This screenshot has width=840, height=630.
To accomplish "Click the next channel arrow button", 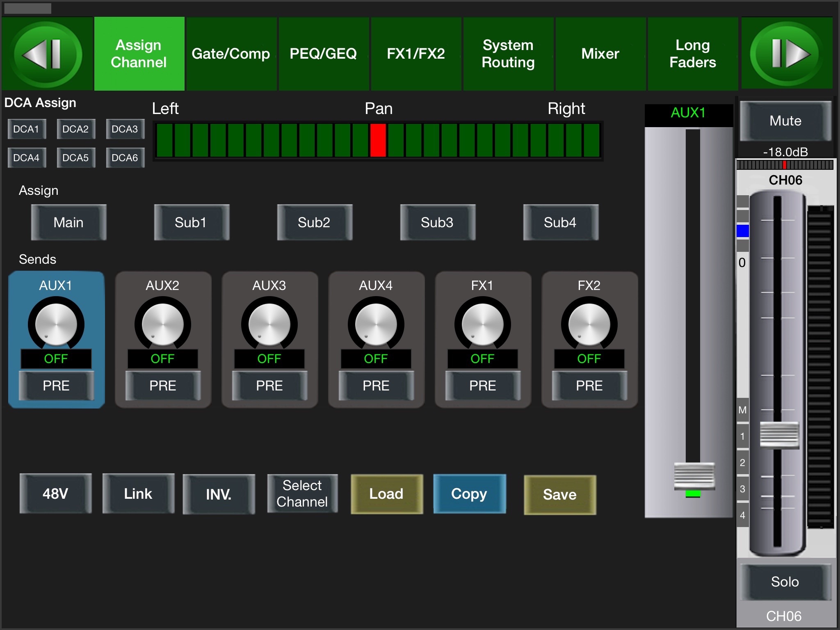I will coord(787,54).
